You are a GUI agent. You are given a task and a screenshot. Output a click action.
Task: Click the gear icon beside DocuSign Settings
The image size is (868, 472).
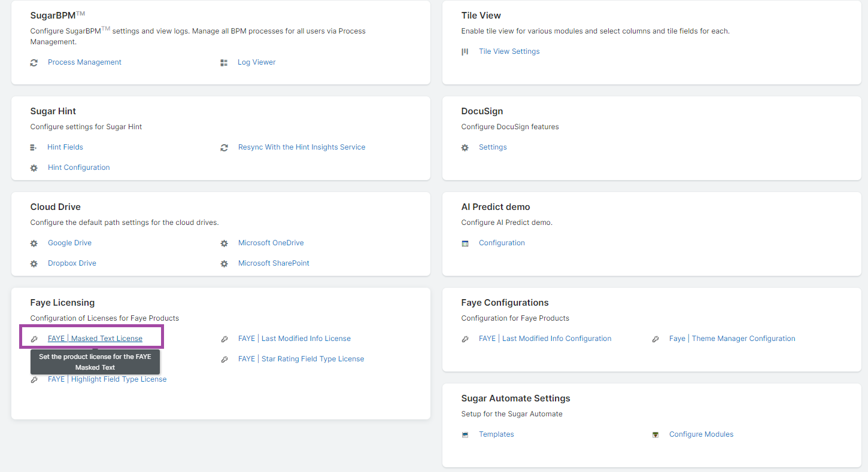click(465, 147)
